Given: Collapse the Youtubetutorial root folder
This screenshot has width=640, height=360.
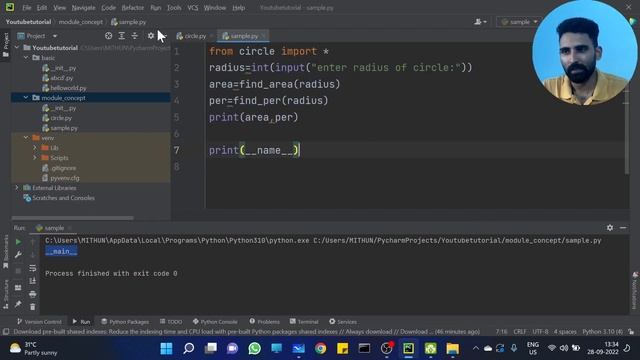Looking at the screenshot, I should [17, 48].
